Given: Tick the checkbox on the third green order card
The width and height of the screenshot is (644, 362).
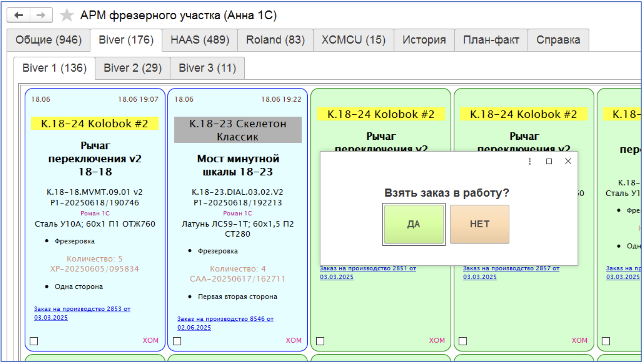Looking at the screenshot, I should tap(320, 341).
